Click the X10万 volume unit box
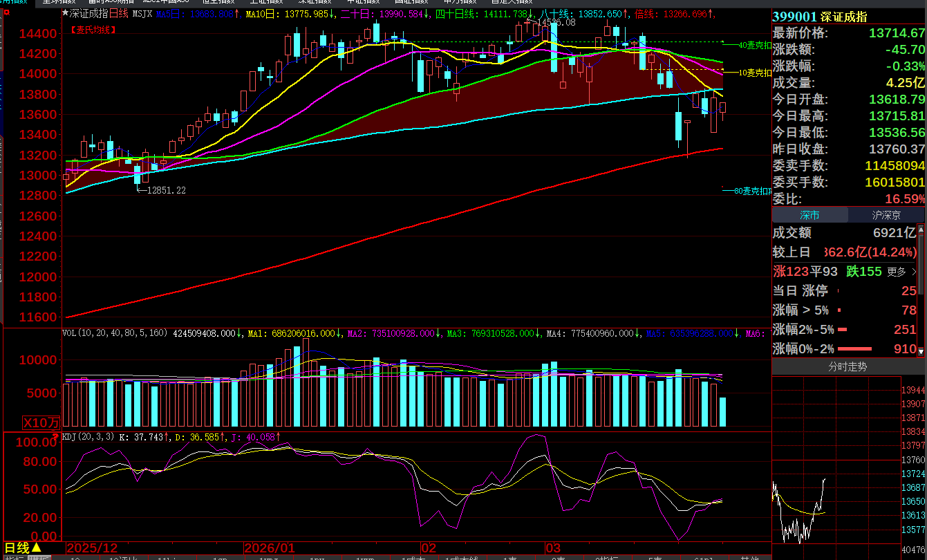 (41, 422)
